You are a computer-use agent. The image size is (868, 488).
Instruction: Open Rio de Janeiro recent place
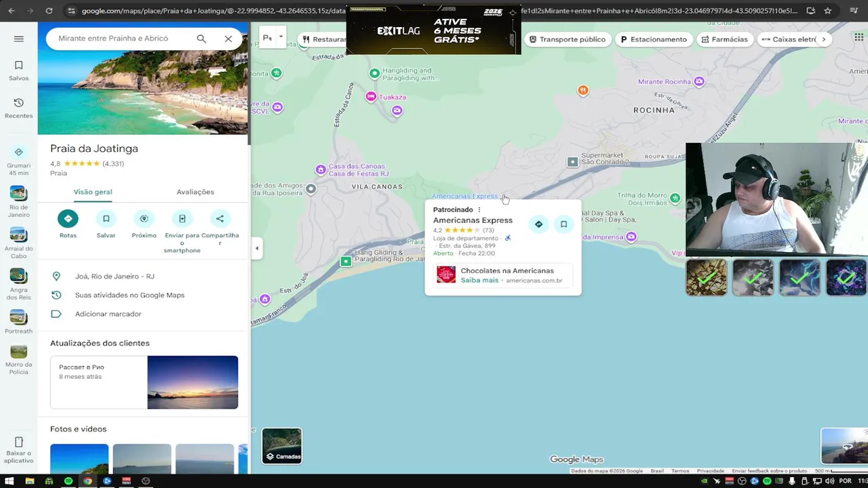tap(18, 202)
